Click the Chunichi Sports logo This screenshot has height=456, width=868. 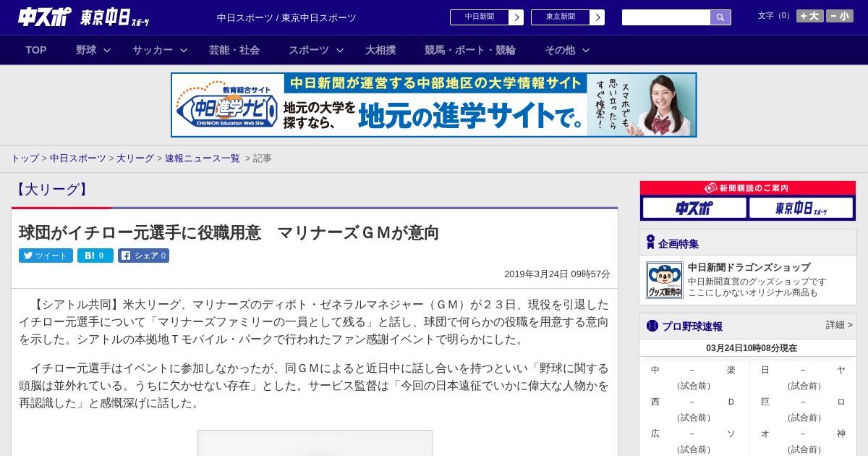45,17
